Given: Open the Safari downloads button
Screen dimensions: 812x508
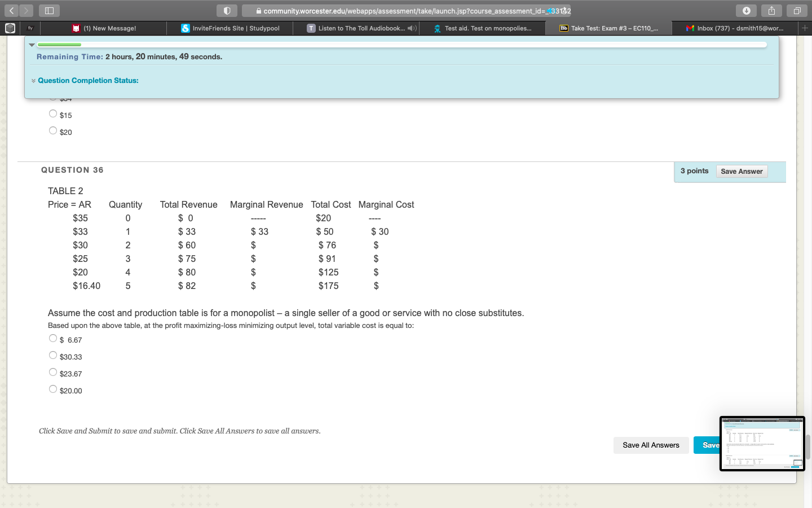Looking at the screenshot, I should (746, 11).
